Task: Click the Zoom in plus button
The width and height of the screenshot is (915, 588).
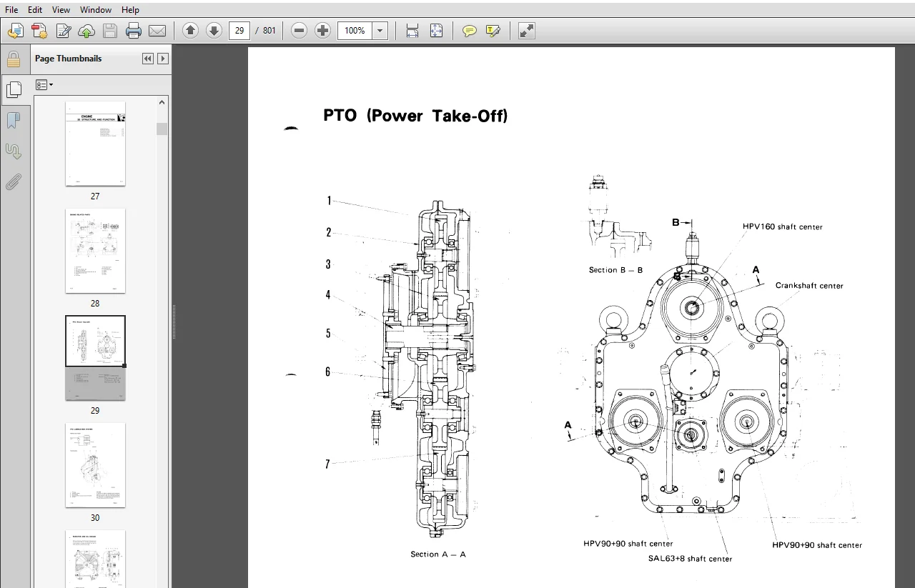Action: coord(323,30)
